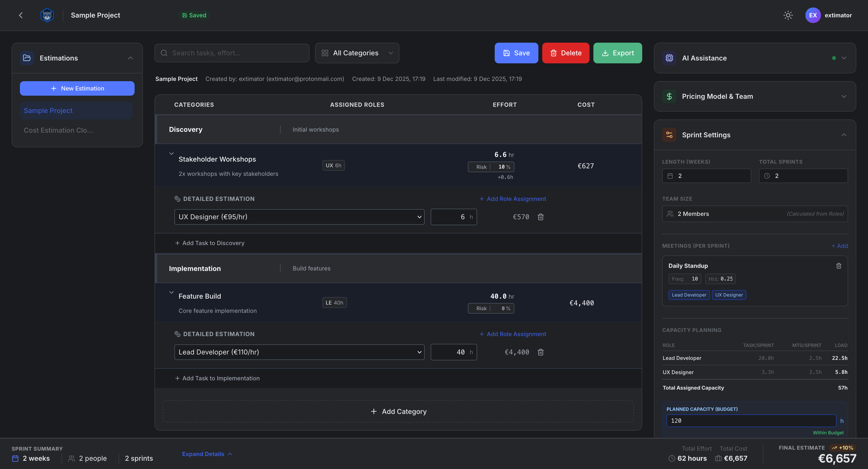Open the UX Designer (€95/hr) role dropdown

point(299,217)
